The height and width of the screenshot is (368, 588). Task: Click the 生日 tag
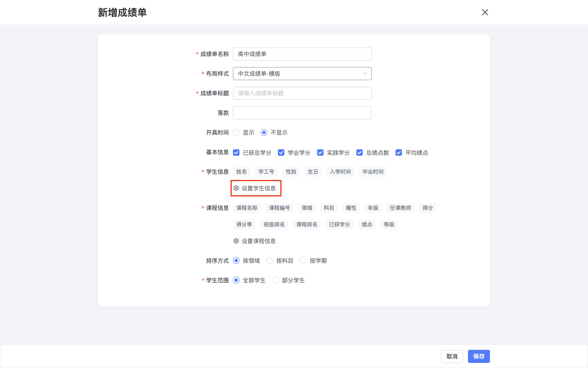313,172
